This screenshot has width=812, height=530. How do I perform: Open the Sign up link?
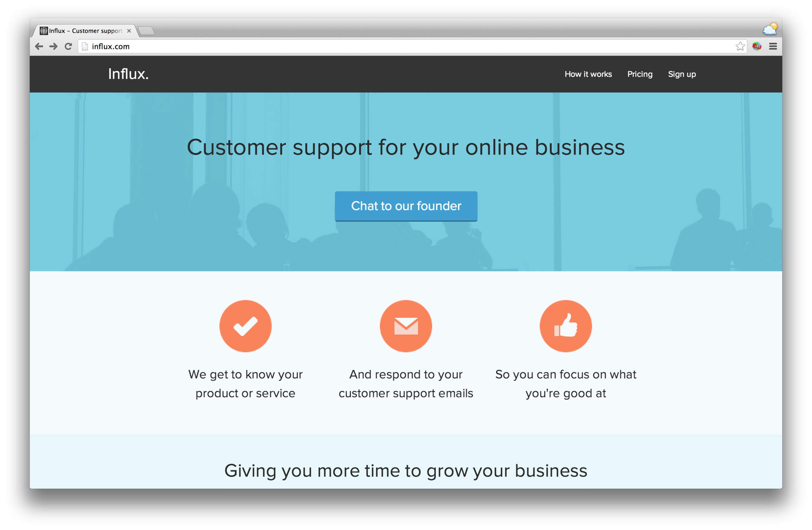click(682, 74)
